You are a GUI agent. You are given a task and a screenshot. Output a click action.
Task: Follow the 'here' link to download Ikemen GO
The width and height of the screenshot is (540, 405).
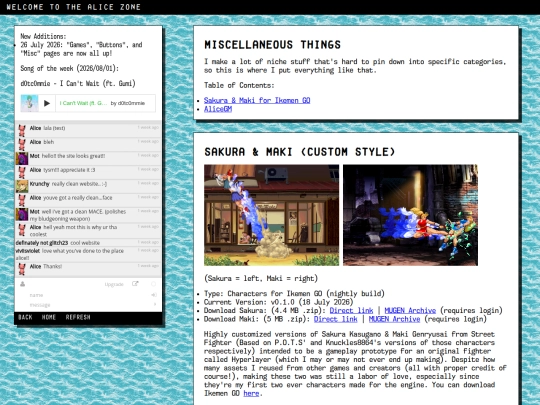coord(251,393)
